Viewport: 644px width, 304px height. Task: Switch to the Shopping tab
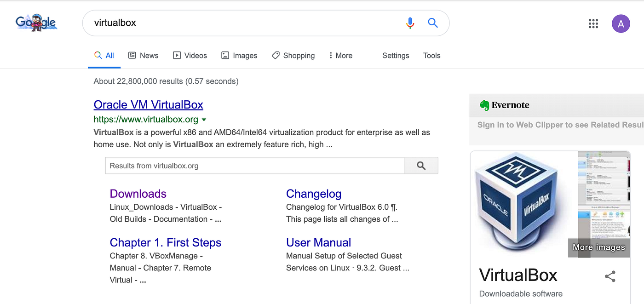coord(293,56)
